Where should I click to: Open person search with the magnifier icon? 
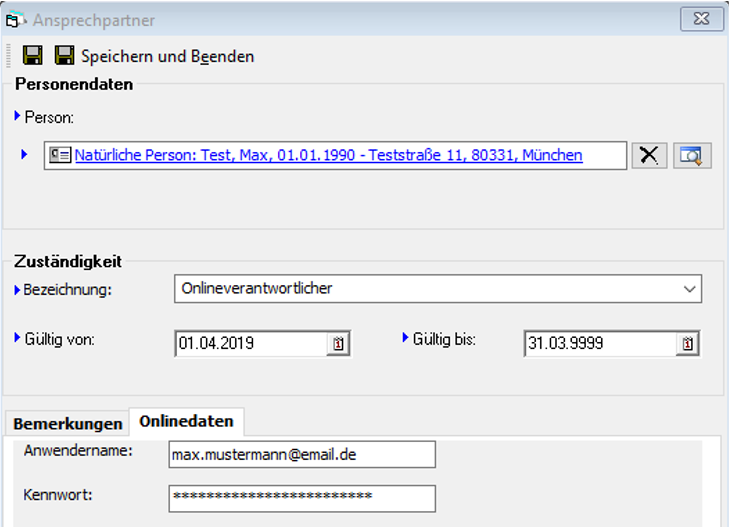point(691,155)
